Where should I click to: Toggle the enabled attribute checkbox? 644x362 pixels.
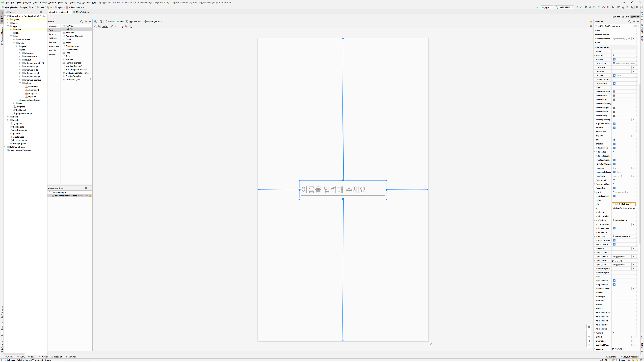(614, 144)
